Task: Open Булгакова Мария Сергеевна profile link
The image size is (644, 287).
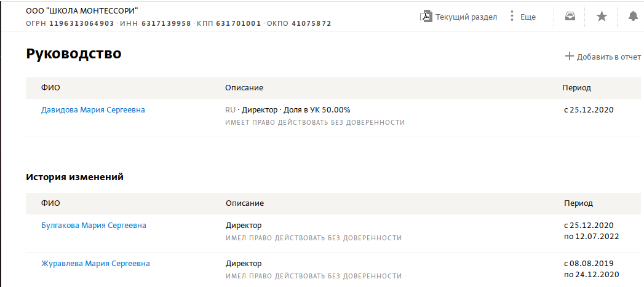Action: [x=93, y=226]
